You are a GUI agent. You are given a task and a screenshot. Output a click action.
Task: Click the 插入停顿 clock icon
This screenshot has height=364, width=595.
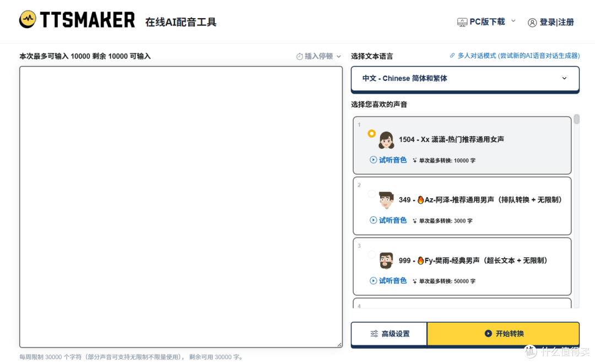(x=299, y=57)
